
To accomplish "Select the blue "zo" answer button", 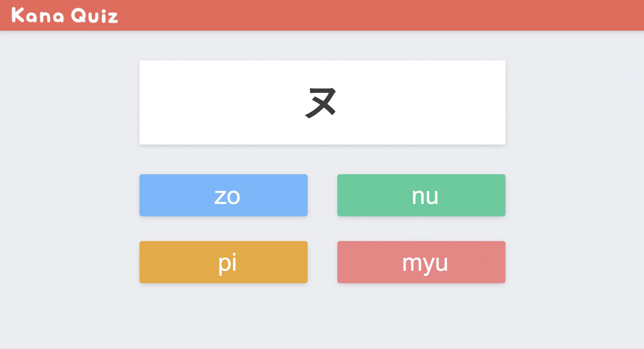I will [x=223, y=195].
